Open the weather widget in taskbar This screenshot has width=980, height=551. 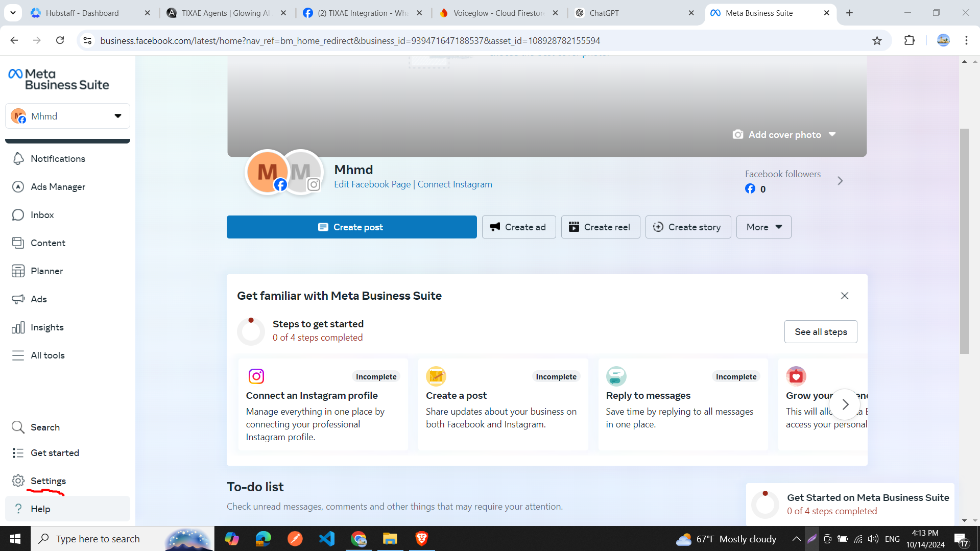726,539
